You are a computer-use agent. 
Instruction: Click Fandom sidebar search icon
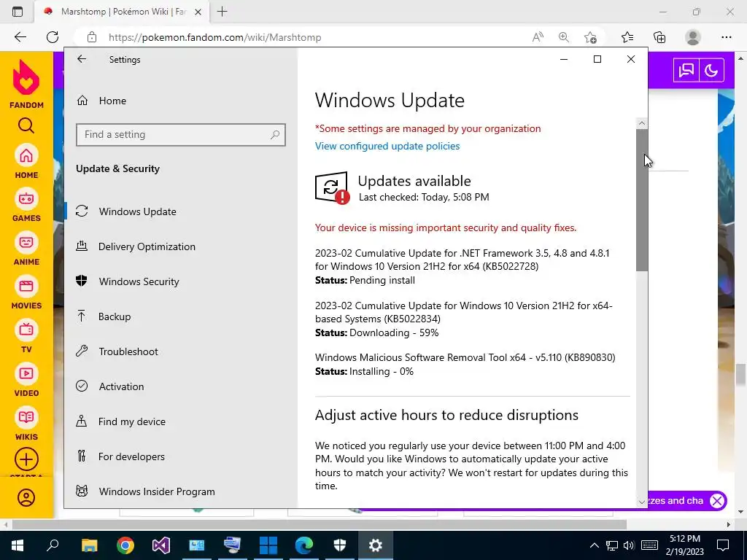(x=26, y=125)
